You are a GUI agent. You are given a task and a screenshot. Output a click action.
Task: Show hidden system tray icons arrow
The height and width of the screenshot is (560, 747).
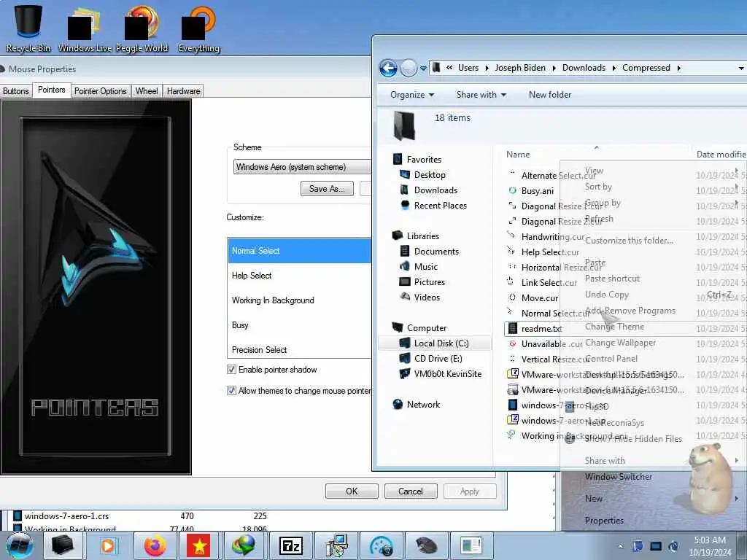[620, 546]
